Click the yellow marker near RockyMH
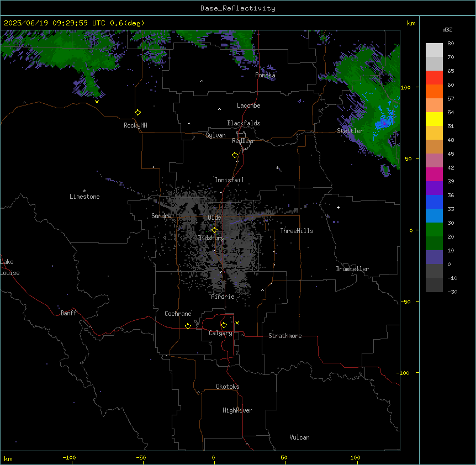The image size is (476, 465). [138, 113]
